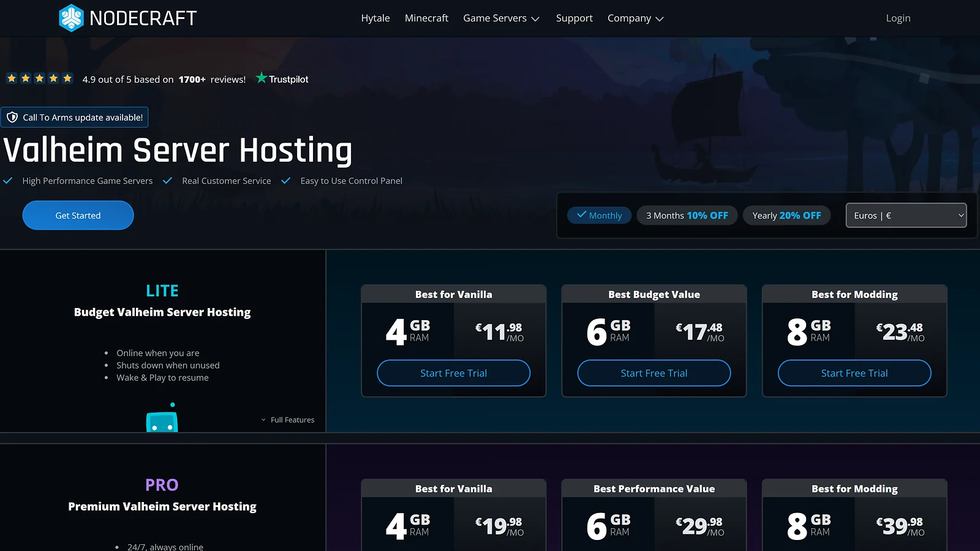
Task: Click Premium Valheim Server Hosting subtitle
Action: pyautogui.click(x=162, y=506)
